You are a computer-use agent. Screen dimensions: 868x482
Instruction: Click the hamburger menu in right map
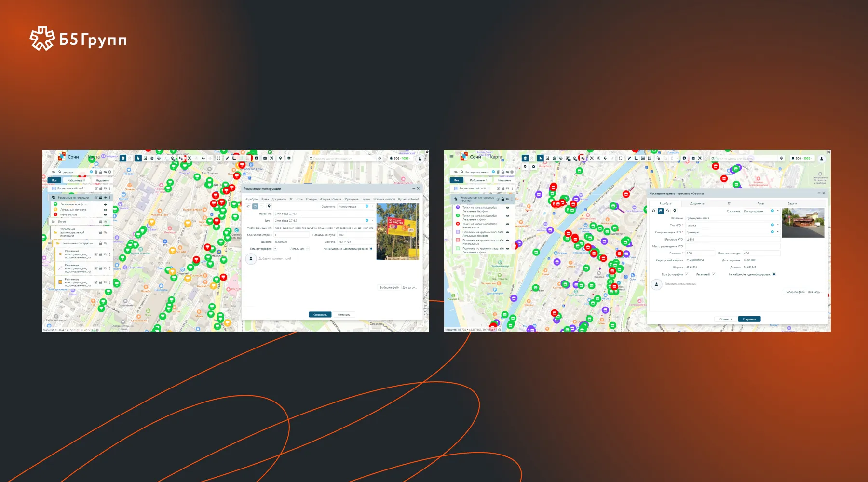(x=451, y=156)
